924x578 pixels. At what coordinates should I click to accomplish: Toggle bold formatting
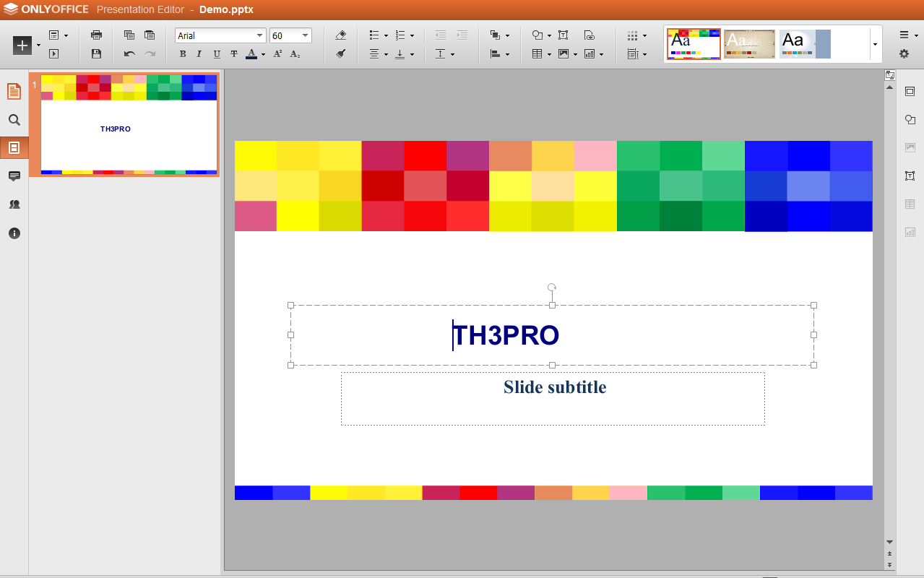pos(182,54)
